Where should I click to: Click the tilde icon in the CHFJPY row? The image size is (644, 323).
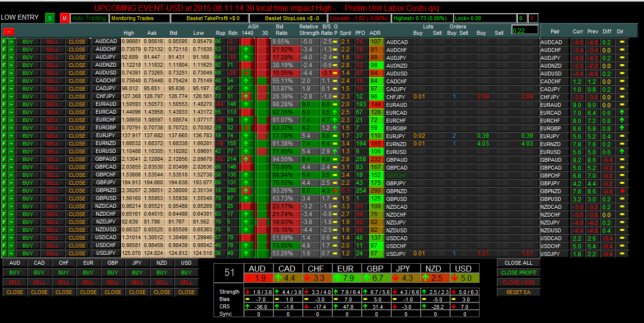pyautogui.click(x=11, y=97)
